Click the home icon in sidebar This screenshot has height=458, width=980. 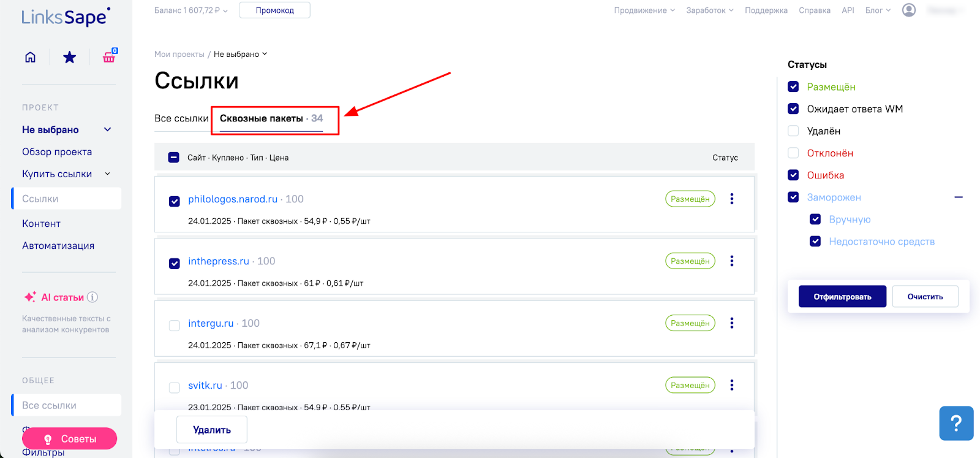click(30, 57)
